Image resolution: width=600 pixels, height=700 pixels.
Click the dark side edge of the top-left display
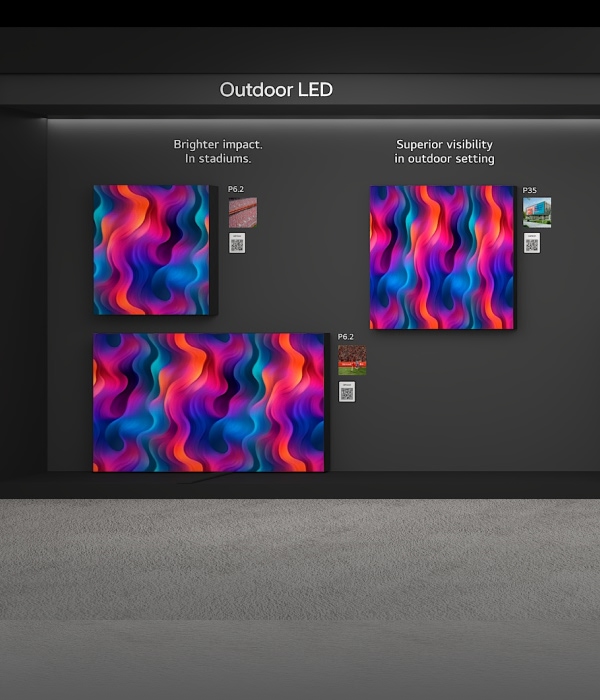[213, 250]
